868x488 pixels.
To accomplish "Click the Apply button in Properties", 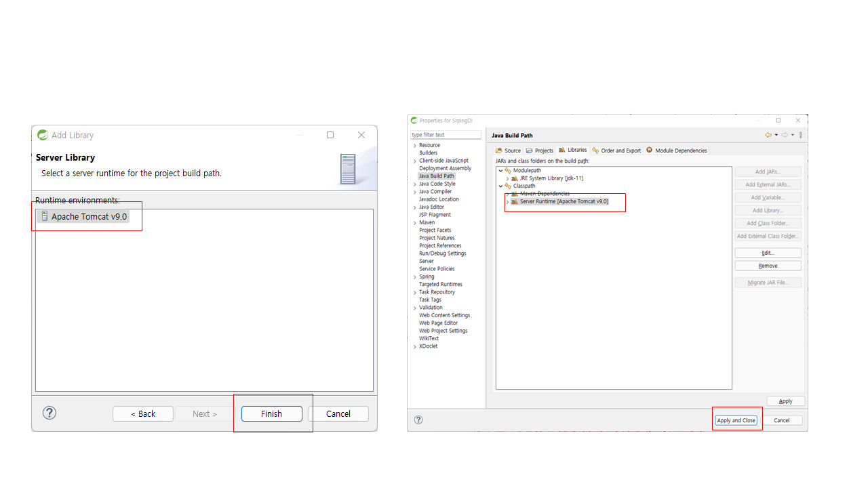I will click(x=785, y=401).
